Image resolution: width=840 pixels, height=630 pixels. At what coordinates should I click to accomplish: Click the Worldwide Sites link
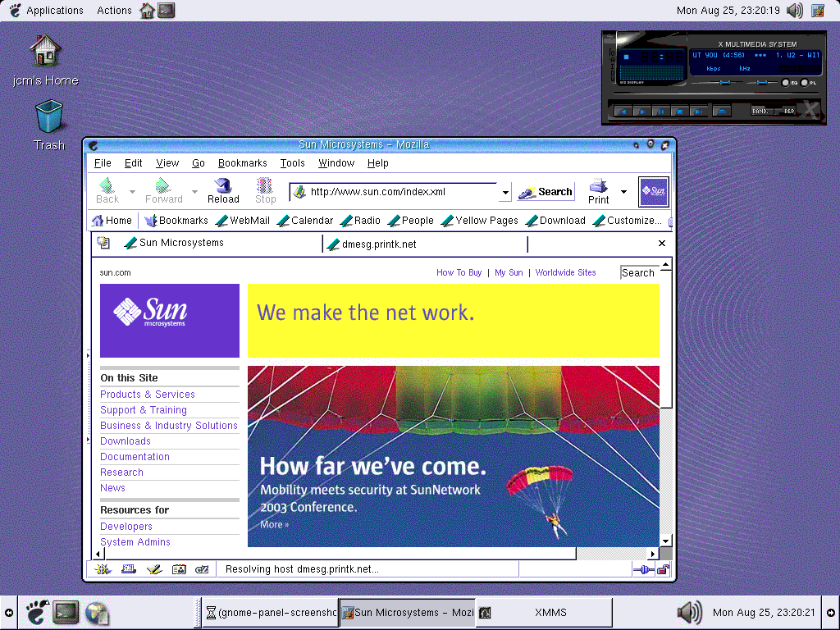pyautogui.click(x=565, y=272)
